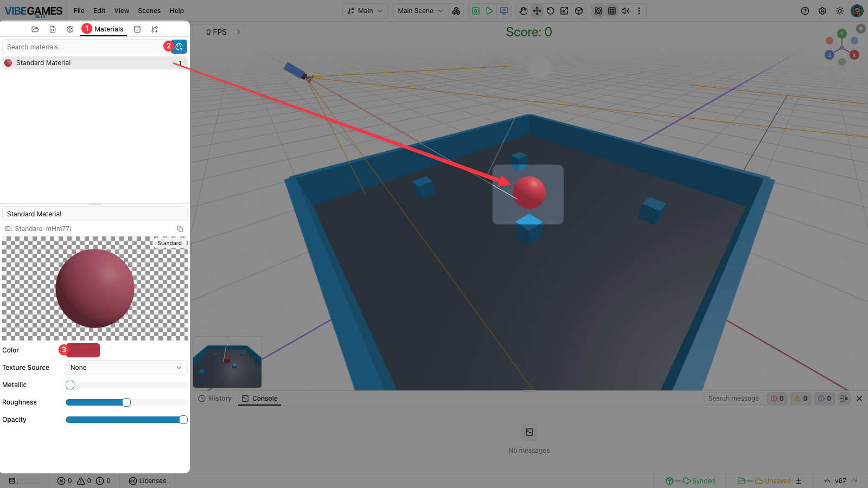Viewport: 868px width, 488px height.
Task: Toggle light/dark theme sun icon
Action: (840, 11)
